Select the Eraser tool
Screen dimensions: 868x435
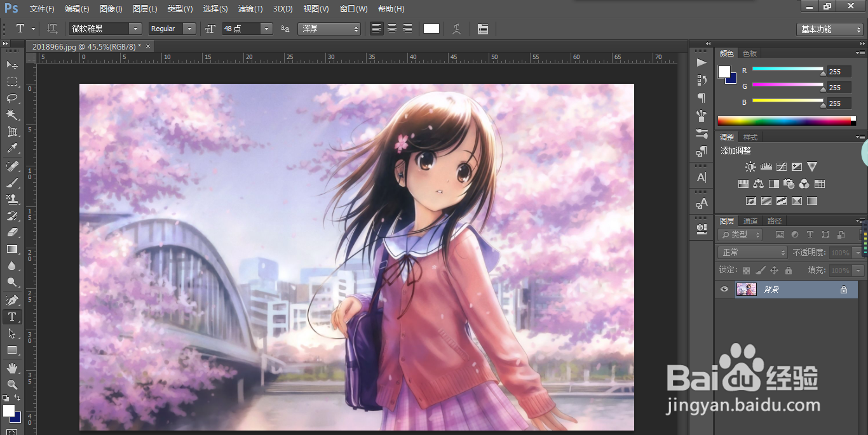(x=12, y=232)
